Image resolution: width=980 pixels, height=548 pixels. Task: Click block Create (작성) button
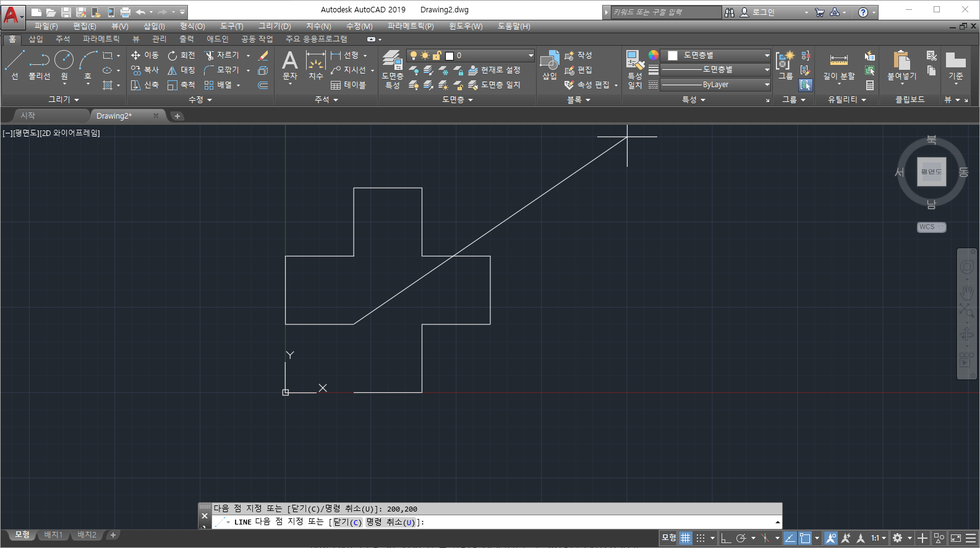pos(578,55)
